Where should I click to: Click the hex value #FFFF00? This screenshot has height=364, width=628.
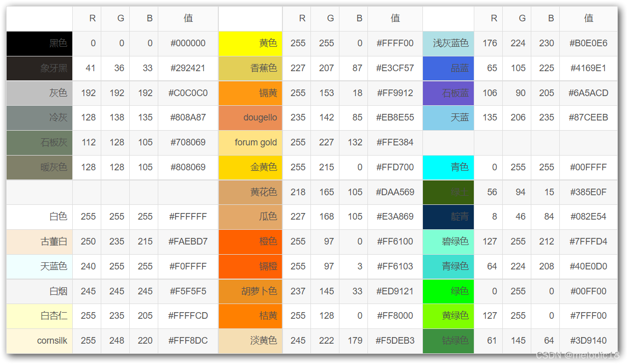395,43
